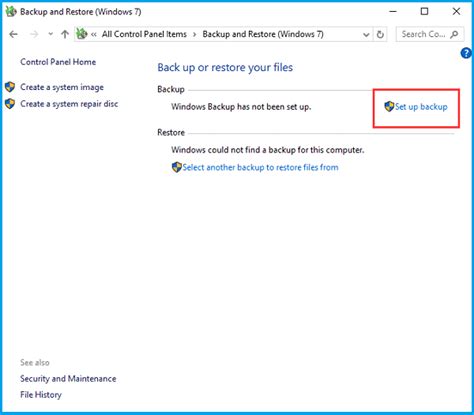Expand the address bar chevron before All Control Panel Items

[94, 34]
